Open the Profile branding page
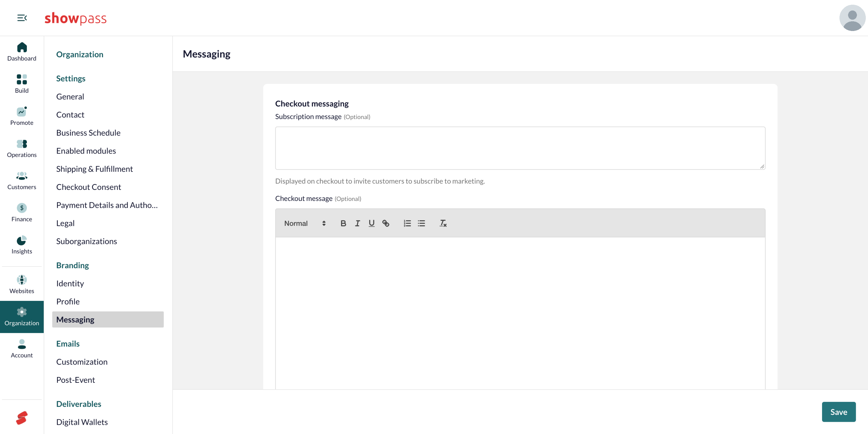 pos(68,301)
